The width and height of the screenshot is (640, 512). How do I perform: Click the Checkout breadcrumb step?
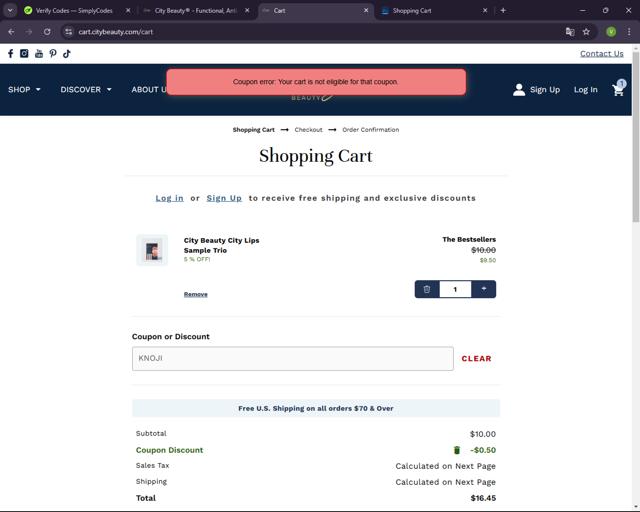pyautogui.click(x=308, y=130)
